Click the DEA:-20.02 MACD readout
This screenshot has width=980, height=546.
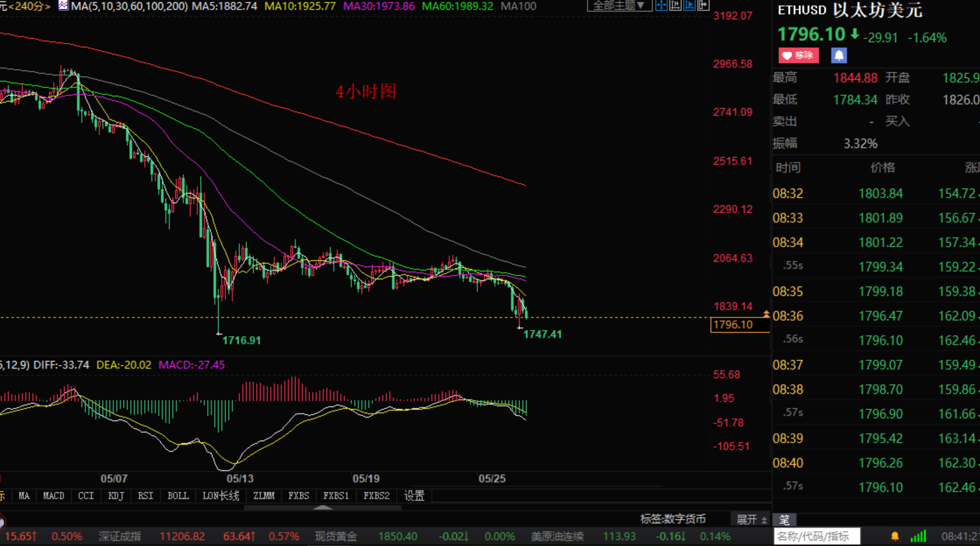coord(124,365)
